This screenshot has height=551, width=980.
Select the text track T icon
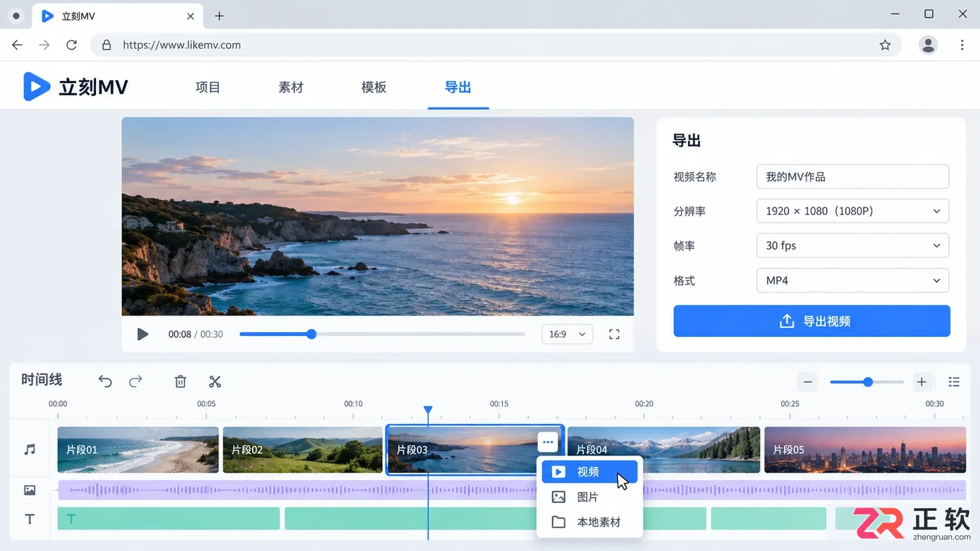pyautogui.click(x=29, y=519)
